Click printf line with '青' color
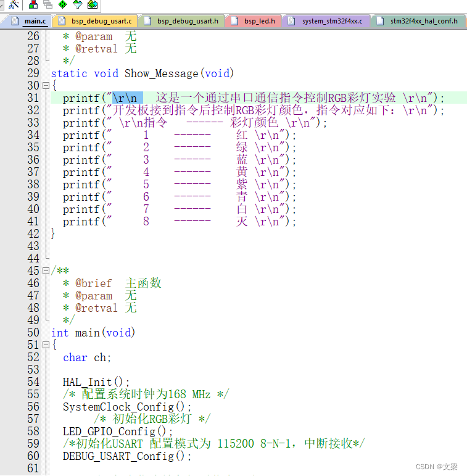 [180, 197]
